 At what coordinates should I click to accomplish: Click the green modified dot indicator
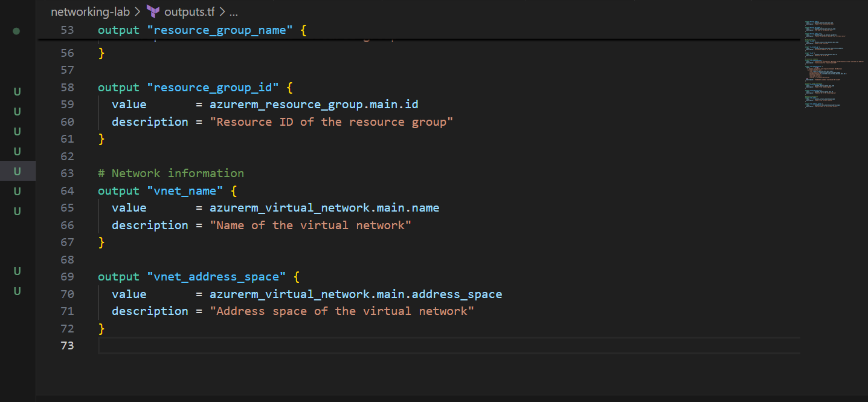pos(16,31)
